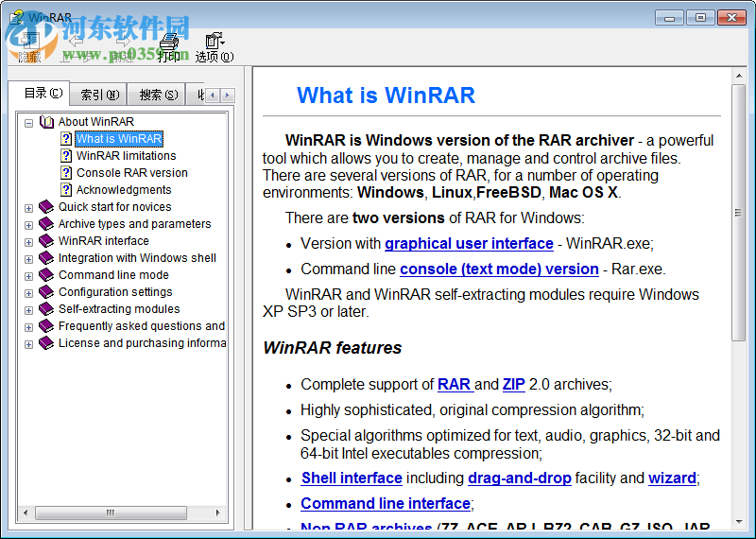The width and height of the screenshot is (756, 539).
Task: Expand the Self-extracting modules node
Action: 29,310
